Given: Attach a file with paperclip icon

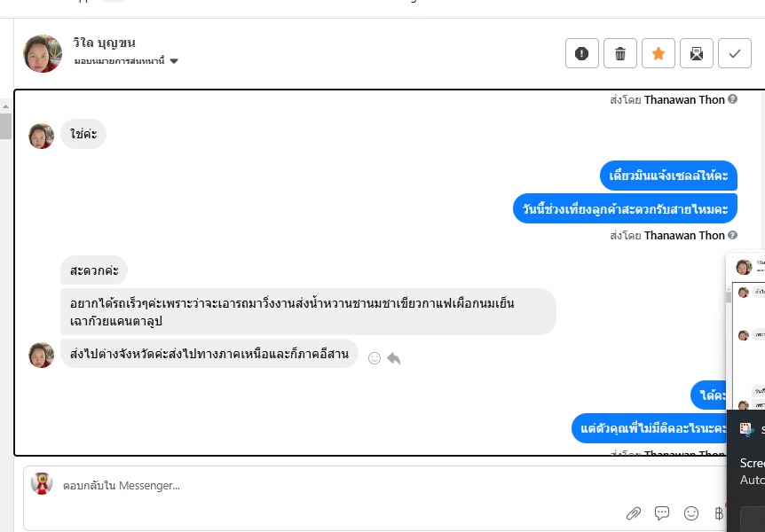Looking at the screenshot, I should click(634, 512).
